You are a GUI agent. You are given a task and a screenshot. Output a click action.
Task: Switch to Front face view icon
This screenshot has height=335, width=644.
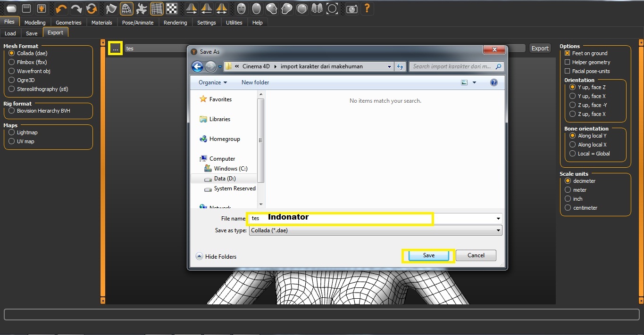pyautogui.click(x=242, y=8)
